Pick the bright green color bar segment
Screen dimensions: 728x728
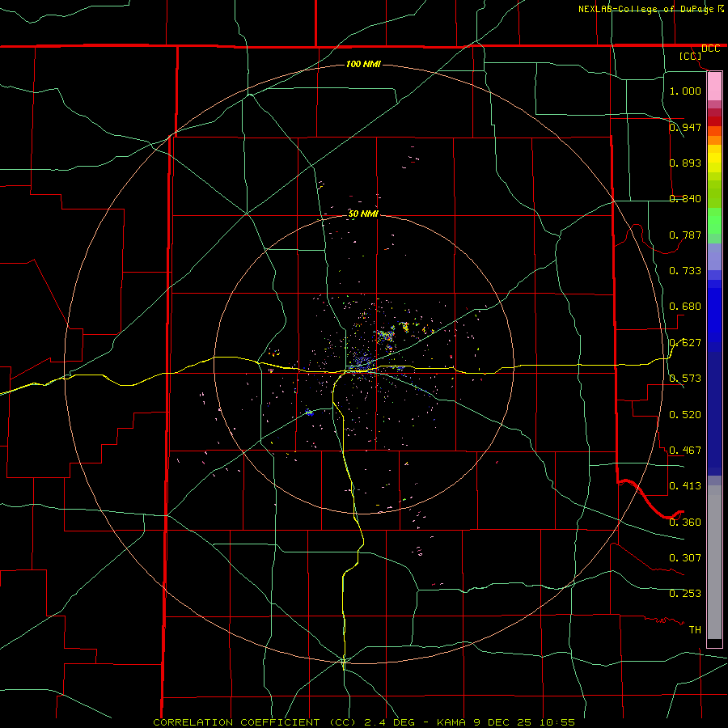(x=714, y=221)
